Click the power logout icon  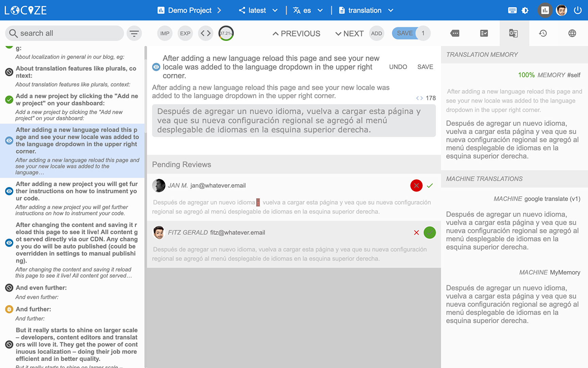pyautogui.click(x=577, y=10)
